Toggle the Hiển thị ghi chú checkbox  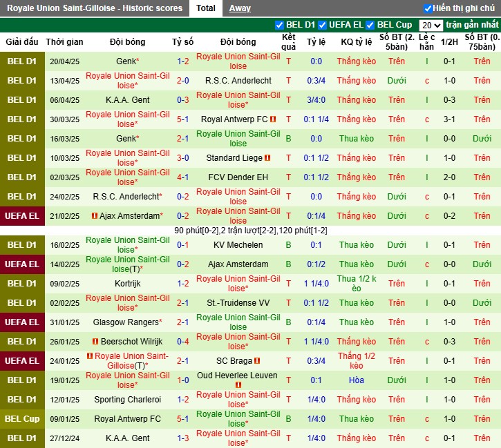tap(428, 8)
